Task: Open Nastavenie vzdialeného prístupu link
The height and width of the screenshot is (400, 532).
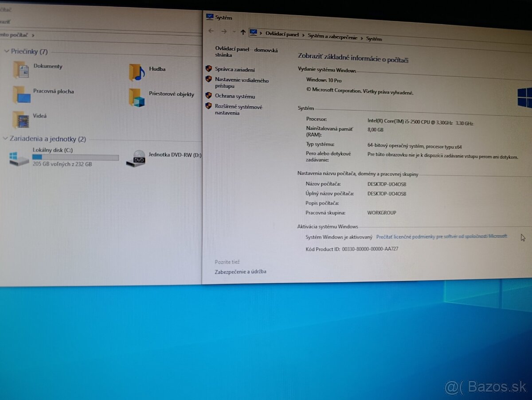Action: coord(242,83)
